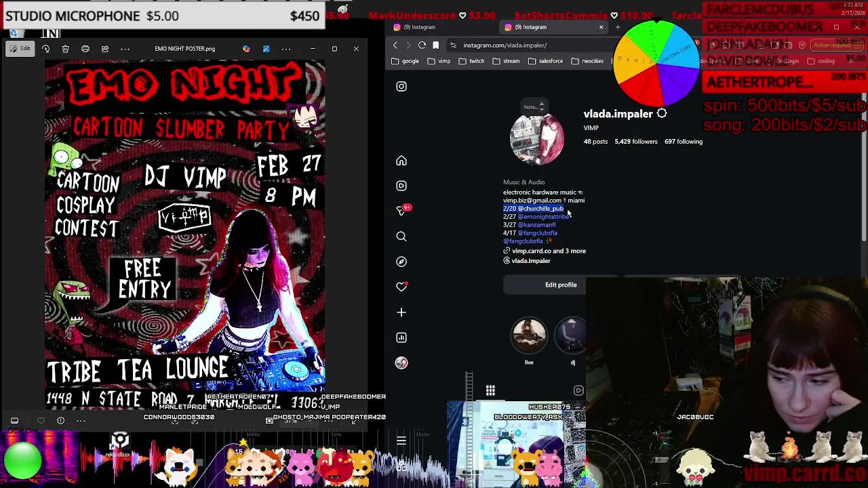
Task: Open the blue Designer icon in Photos title bar
Action: [266, 49]
